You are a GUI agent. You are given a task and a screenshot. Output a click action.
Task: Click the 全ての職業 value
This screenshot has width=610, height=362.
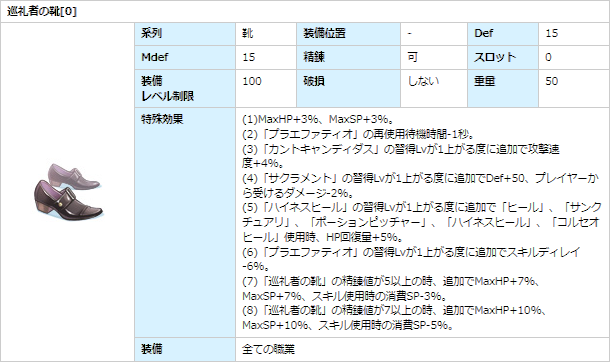click(x=268, y=349)
